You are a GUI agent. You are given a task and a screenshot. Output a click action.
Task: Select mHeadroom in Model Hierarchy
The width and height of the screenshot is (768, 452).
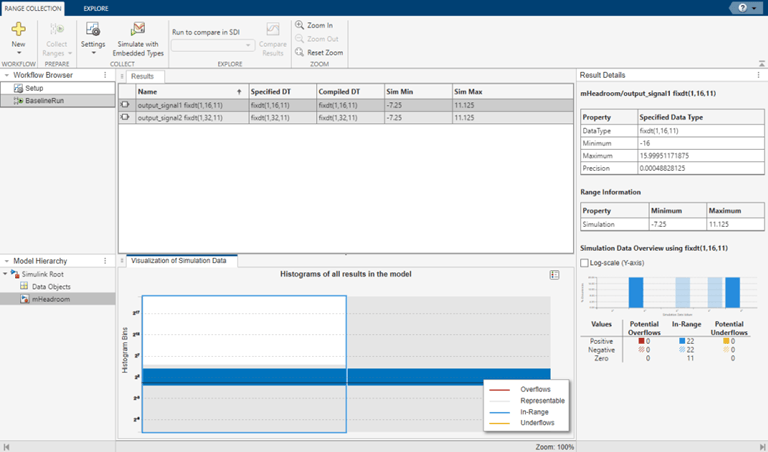[51, 299]
